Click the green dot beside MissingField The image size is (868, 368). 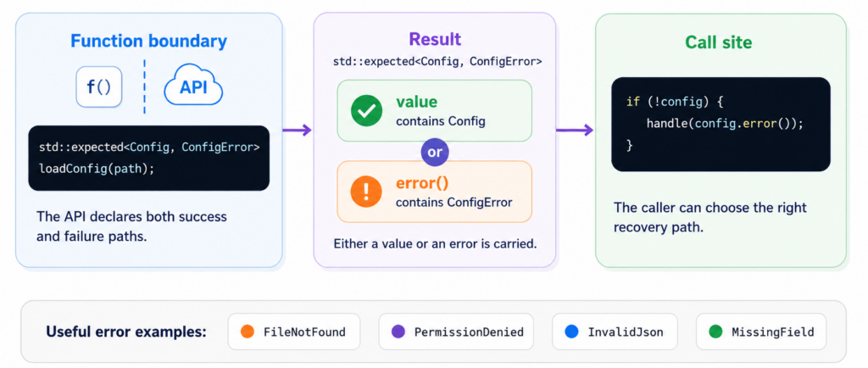(x=715, y=332)
